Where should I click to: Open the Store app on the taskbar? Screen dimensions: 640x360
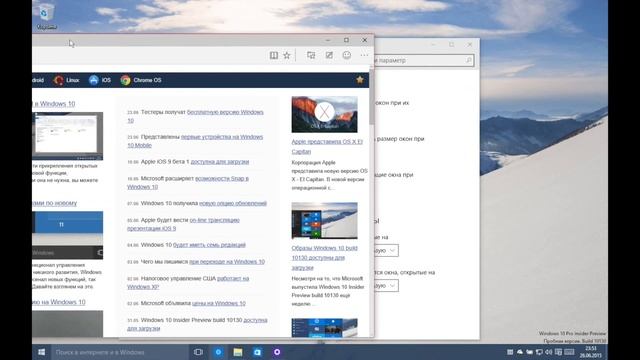click(x=258, y=352)
